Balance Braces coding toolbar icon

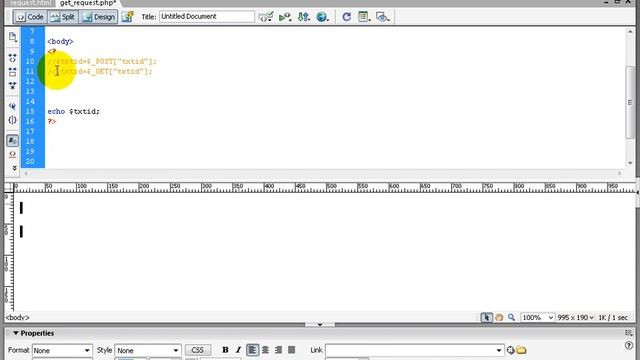(x=13, y=120)
